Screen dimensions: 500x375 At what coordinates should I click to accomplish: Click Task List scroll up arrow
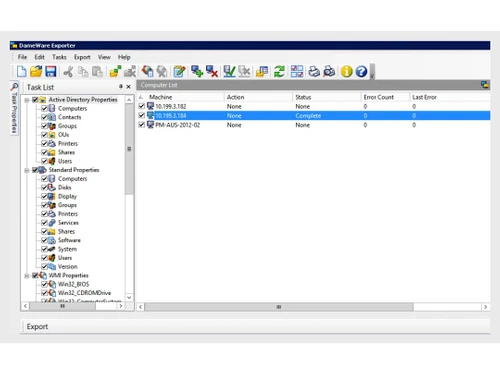(129, 100)
